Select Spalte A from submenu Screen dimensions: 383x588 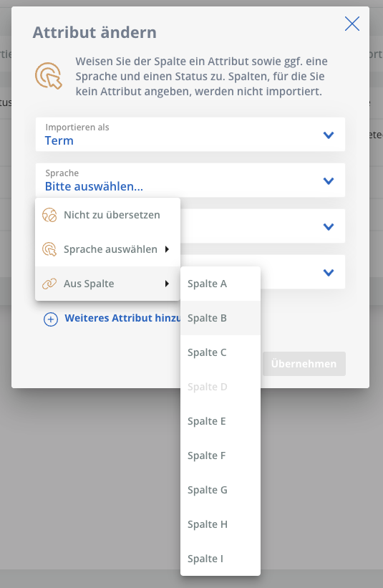click(x=220, y=284)
